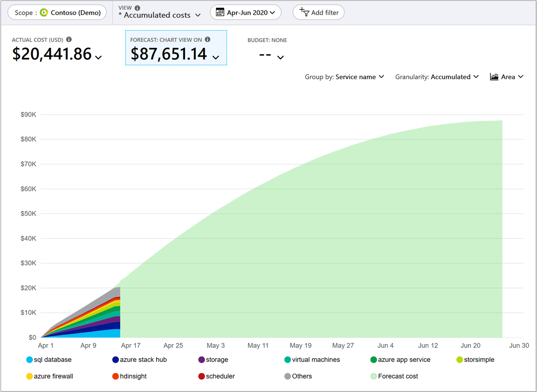
Task: Click the Scope Contoso (Demo) button
Action: pyautogui.click(x=57, y=12)
